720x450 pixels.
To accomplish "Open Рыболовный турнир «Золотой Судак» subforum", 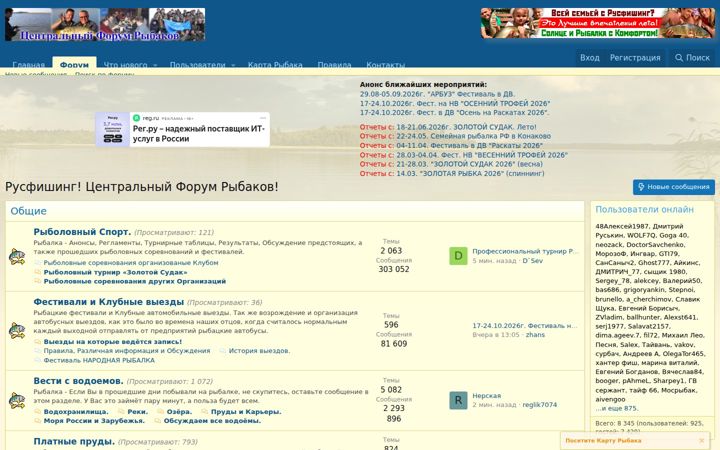I will (115, 272).
